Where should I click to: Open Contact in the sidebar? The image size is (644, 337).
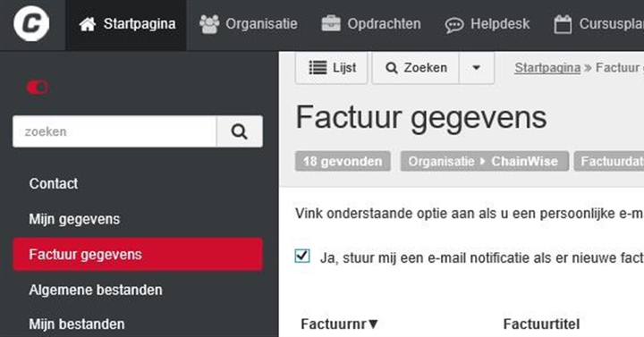coord(54,183)
